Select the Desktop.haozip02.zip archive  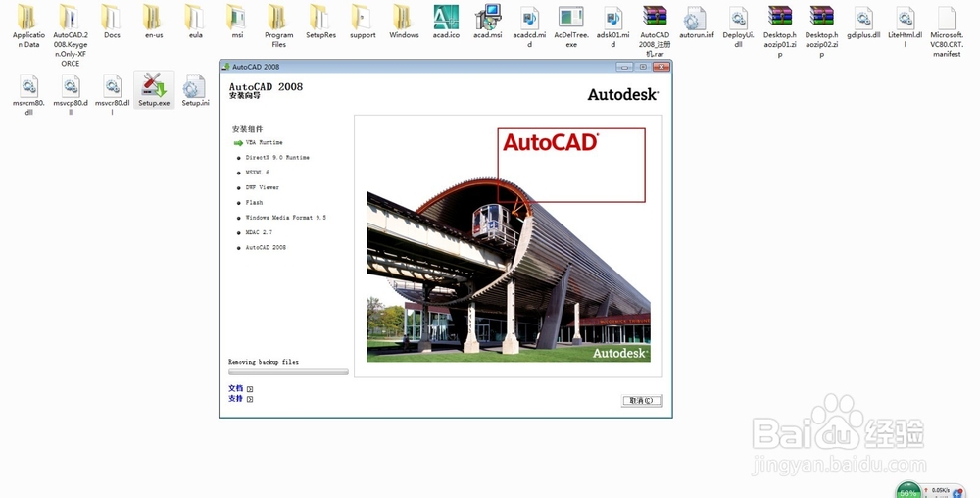coord(822,31)
